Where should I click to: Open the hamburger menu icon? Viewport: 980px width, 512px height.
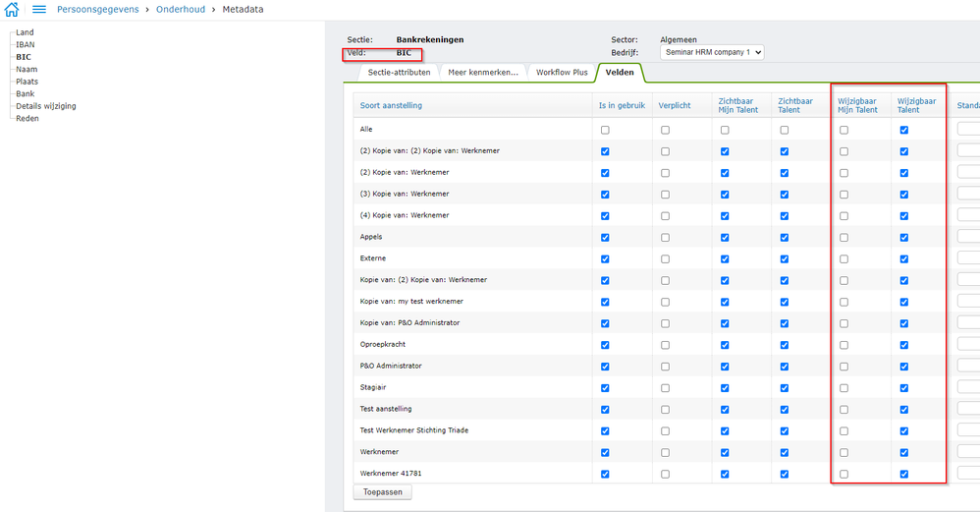(x=39, y=10)
